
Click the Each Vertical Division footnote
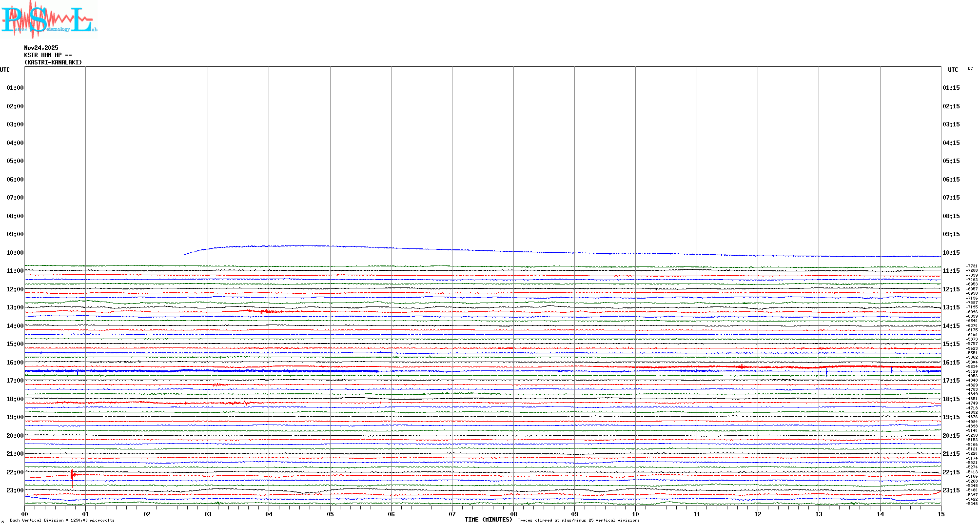[x=62, y=520]
